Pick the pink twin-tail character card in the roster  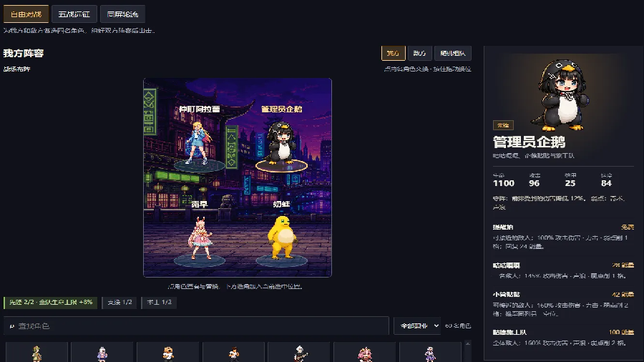point(365,353)
